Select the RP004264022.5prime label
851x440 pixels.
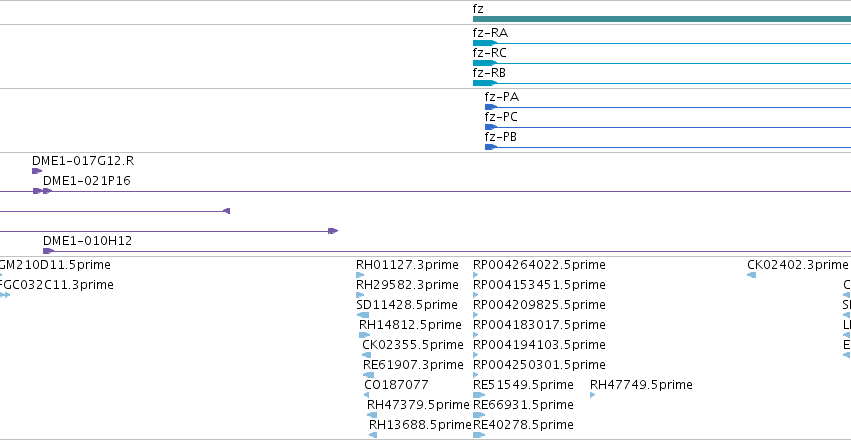coord(539,265)
